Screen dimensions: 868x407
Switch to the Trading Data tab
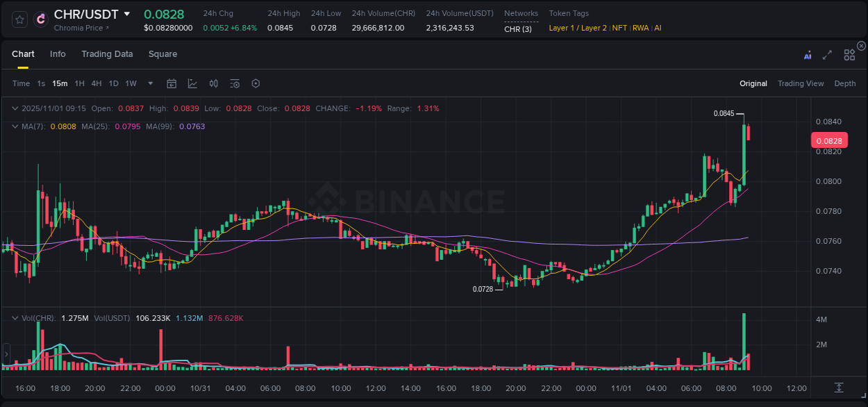click(x=107, y=53)
